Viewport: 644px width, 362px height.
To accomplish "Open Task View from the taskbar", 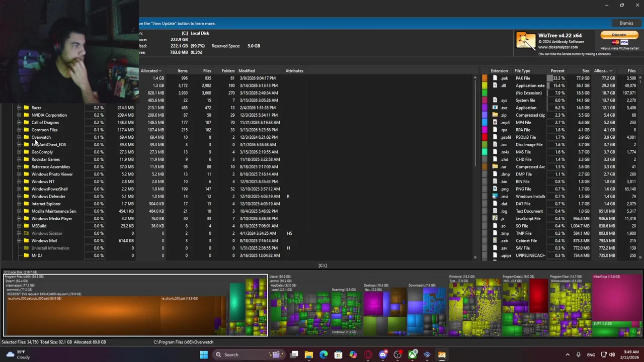I will coord(294,354).
